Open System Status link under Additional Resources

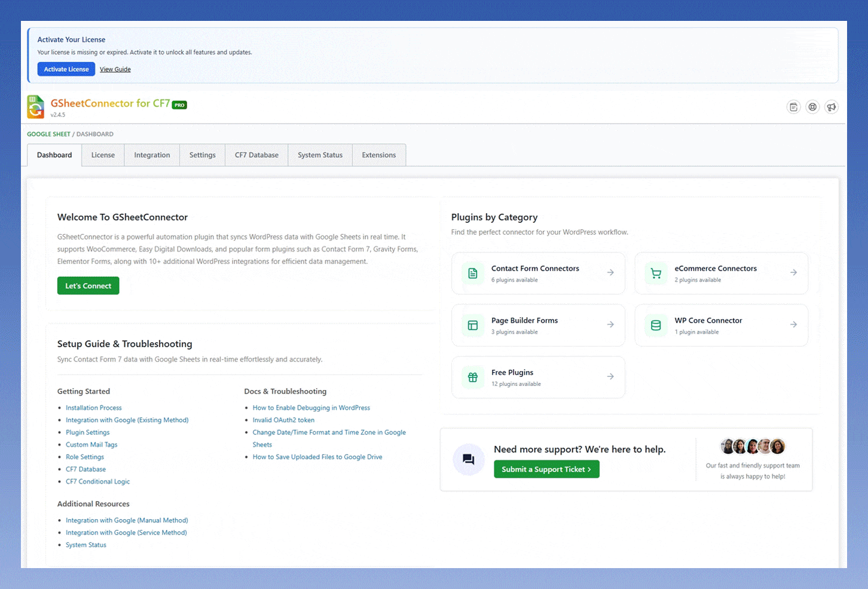click(x=86, y=545)
